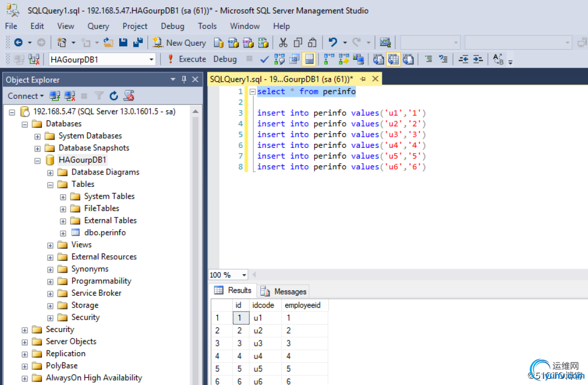Click the Cut scissors icon
The image size is (588, 385).
[283, 43]
